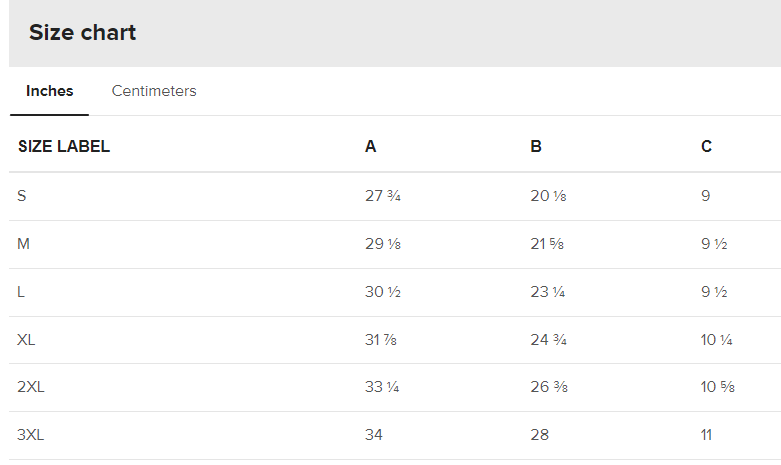The image size is (781, 465).
Task: Click the 26 ⅜ value for 2XL
Action: (x=549, y=387)
